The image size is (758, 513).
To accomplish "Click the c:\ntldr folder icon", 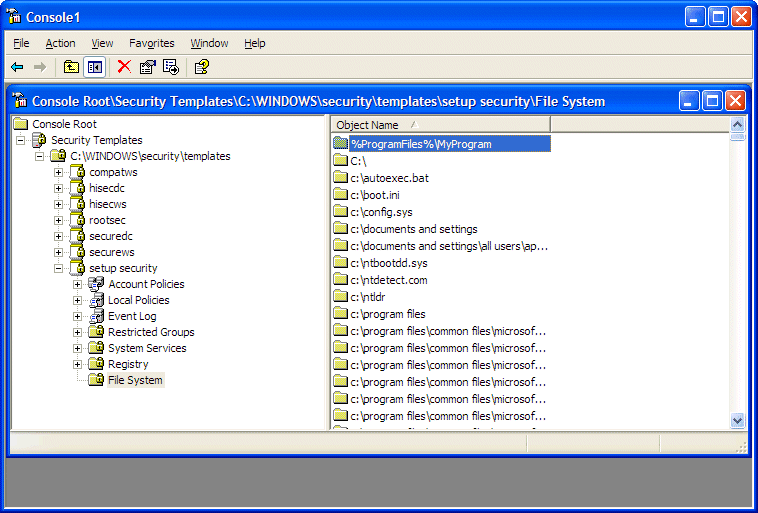I will [x=341, y=296].
